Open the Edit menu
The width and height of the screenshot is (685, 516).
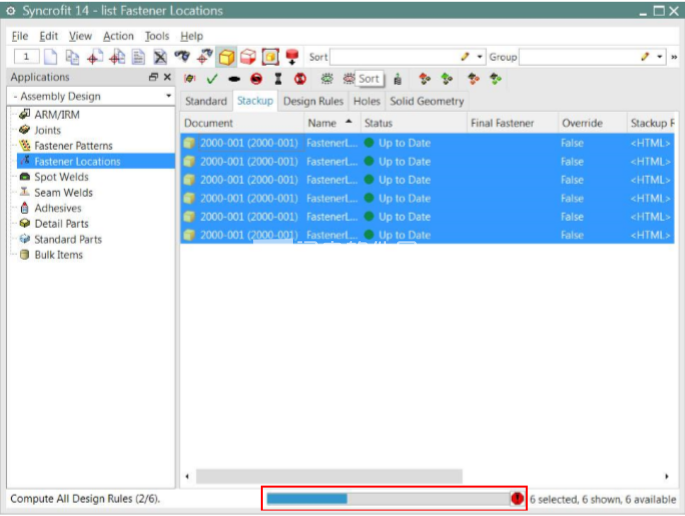coord(48,36)
